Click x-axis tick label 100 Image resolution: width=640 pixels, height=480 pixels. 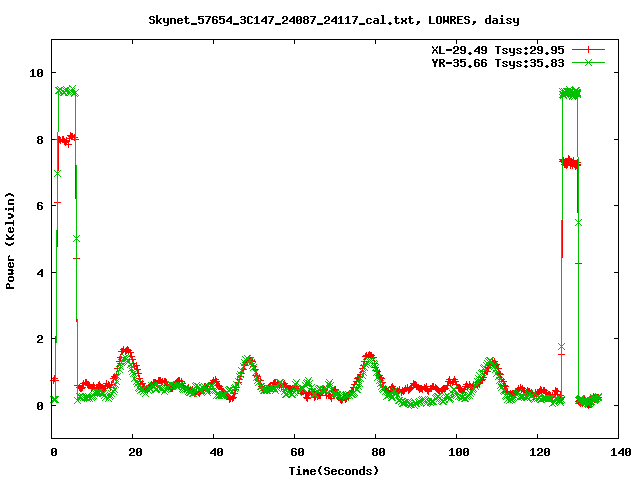coord(459,452)
